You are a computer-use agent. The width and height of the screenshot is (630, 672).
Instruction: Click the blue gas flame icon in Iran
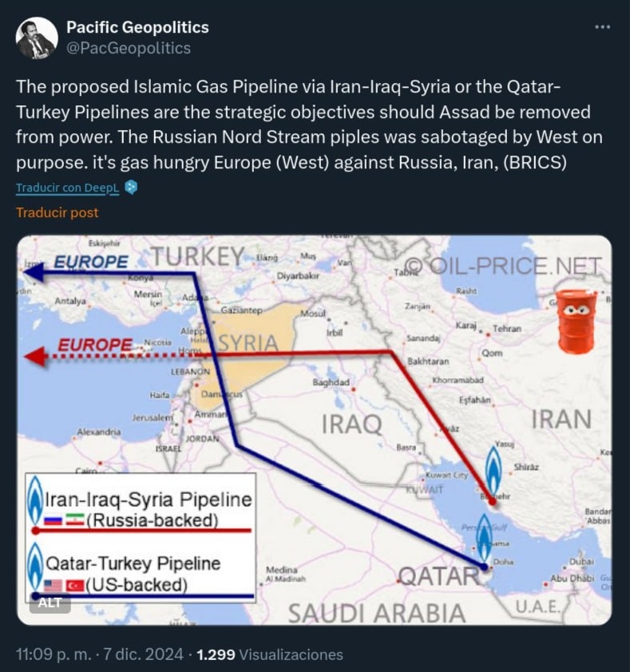[493, 471]
